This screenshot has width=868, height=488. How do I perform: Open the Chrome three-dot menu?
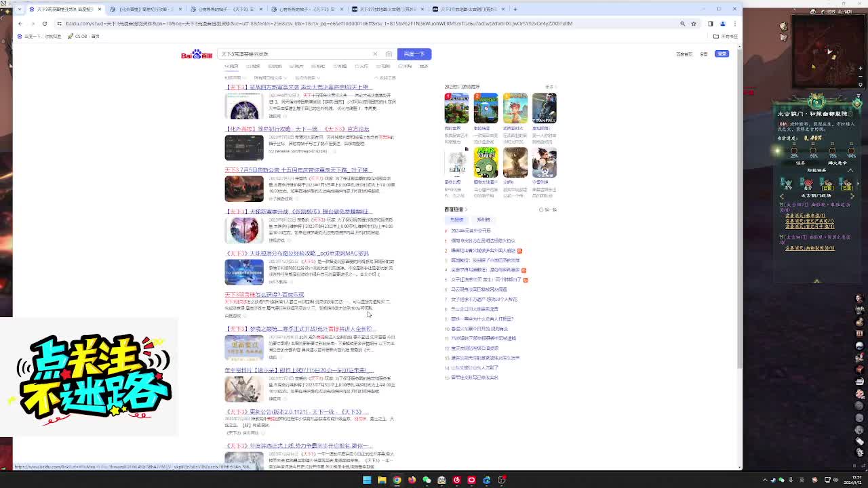pyautogui.click(x=734, y=23)
